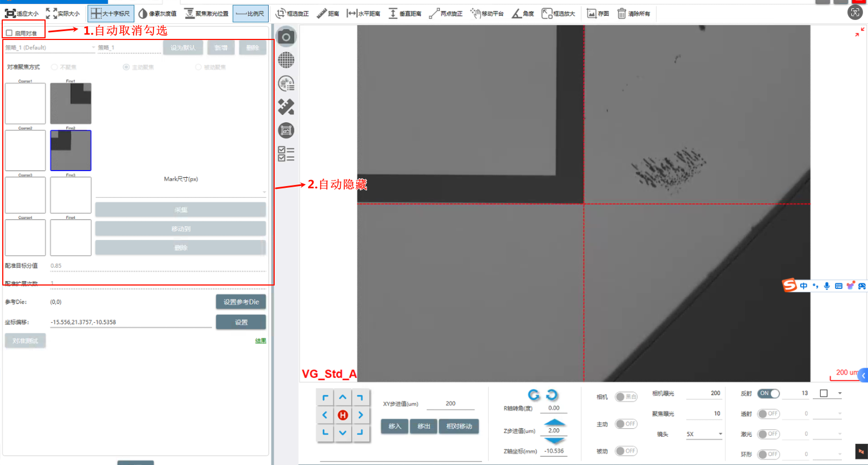Select the 适应大小 fit-to-size tool
The image size is (868, 465).
pyautogui.click(x=22, y=13)
